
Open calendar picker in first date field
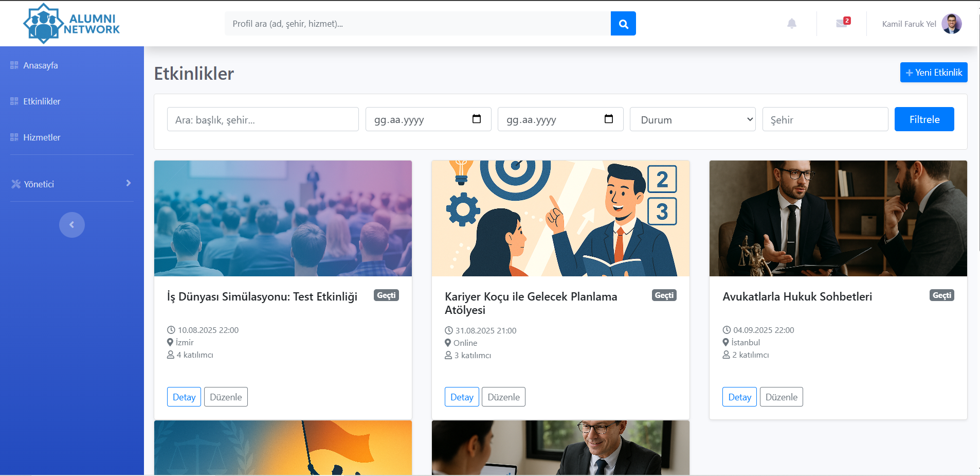tap(477, 119)
